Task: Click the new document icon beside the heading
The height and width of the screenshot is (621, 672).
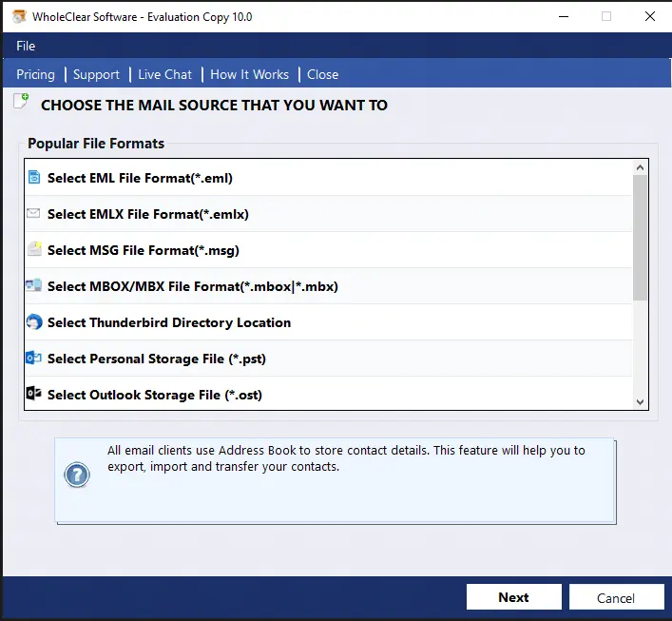Action: pyautogui.click(x=21, y=101)
